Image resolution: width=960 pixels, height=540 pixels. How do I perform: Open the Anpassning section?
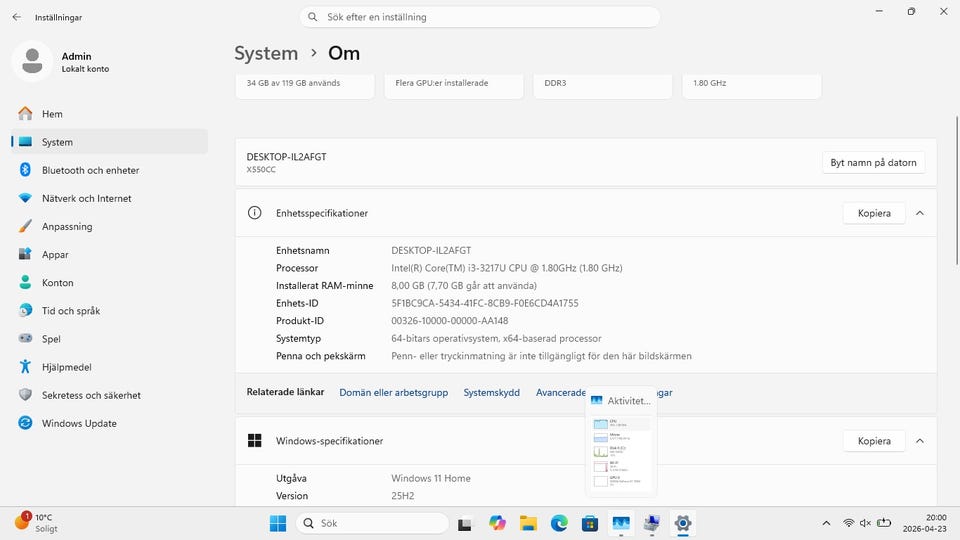click(x=67, y=226)
